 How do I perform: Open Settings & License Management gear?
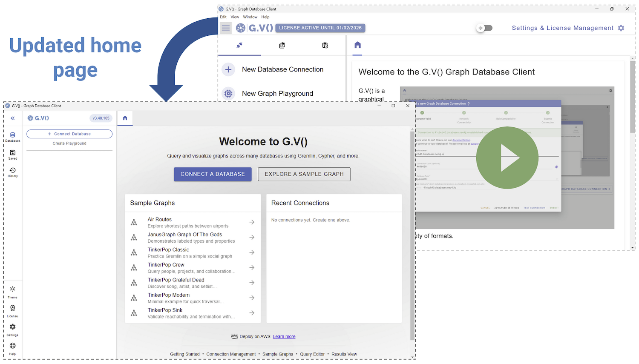[x=621, y=28]
